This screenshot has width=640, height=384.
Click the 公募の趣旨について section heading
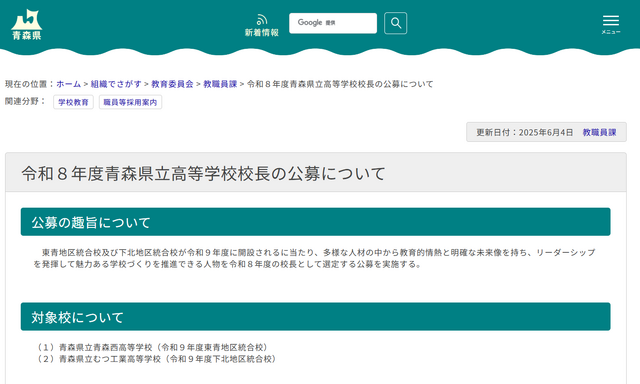tap(316, 222)
